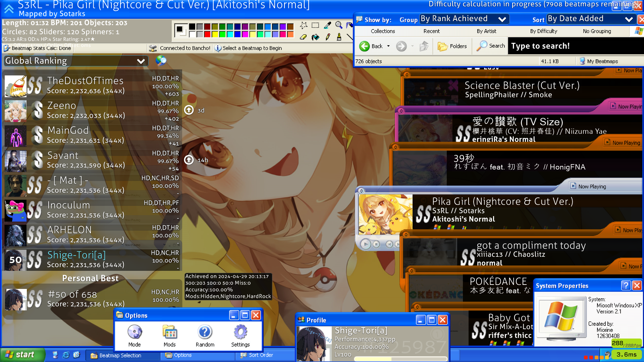Select the Personal Best #50 of 658 score
644x362 pixels.
click(92, 299)
